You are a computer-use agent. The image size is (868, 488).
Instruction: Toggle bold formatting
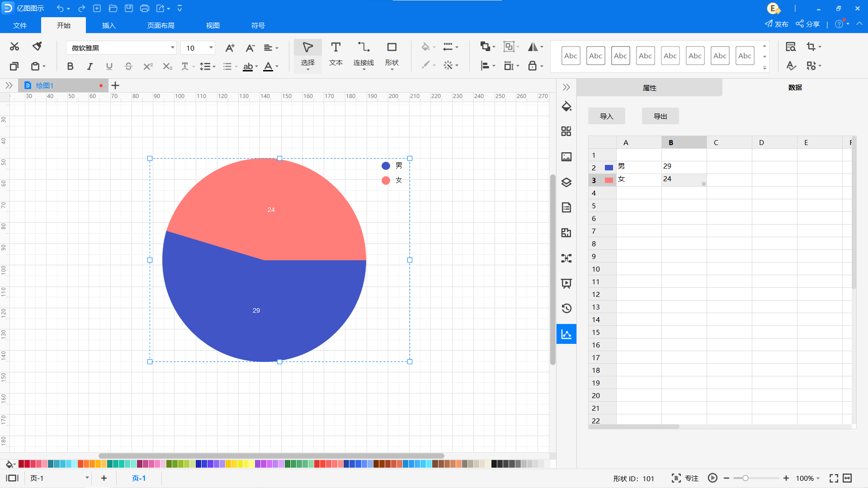point(70,66)
